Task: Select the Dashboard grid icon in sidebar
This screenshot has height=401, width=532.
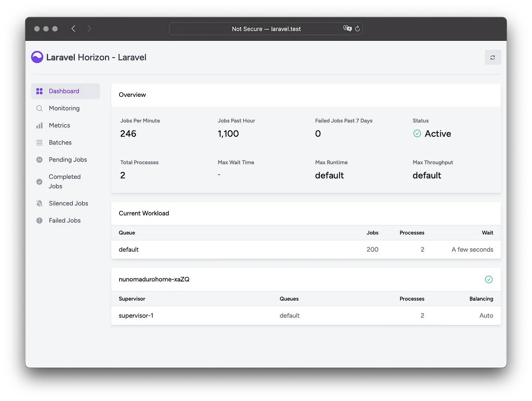Action: (x=40, y=91)
